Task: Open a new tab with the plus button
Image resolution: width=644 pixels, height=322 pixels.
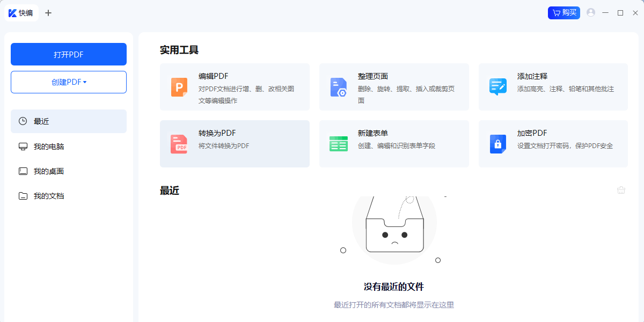Action: point(48,12)
